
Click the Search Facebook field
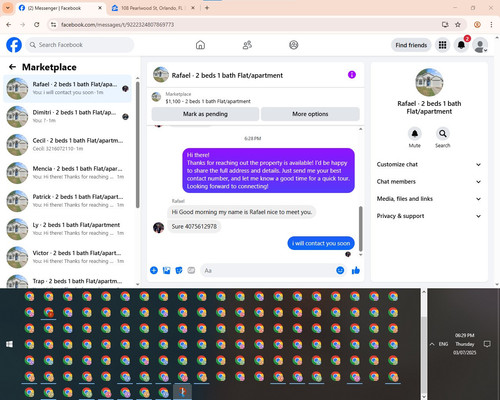click(80, 45)
